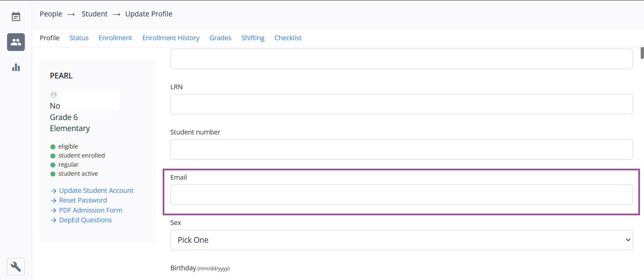Expand the Sex dropdown
The width and height of the screenshot is (644, 280).
coord(401,240)
